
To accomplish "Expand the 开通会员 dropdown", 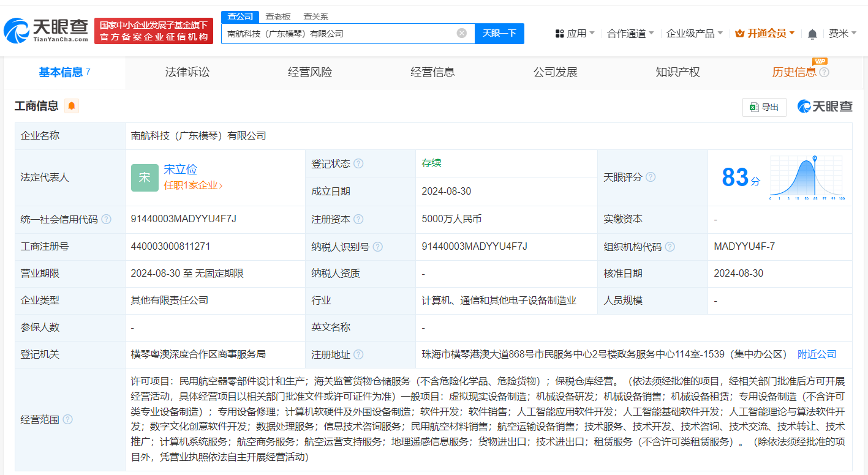I will point(764,33).
